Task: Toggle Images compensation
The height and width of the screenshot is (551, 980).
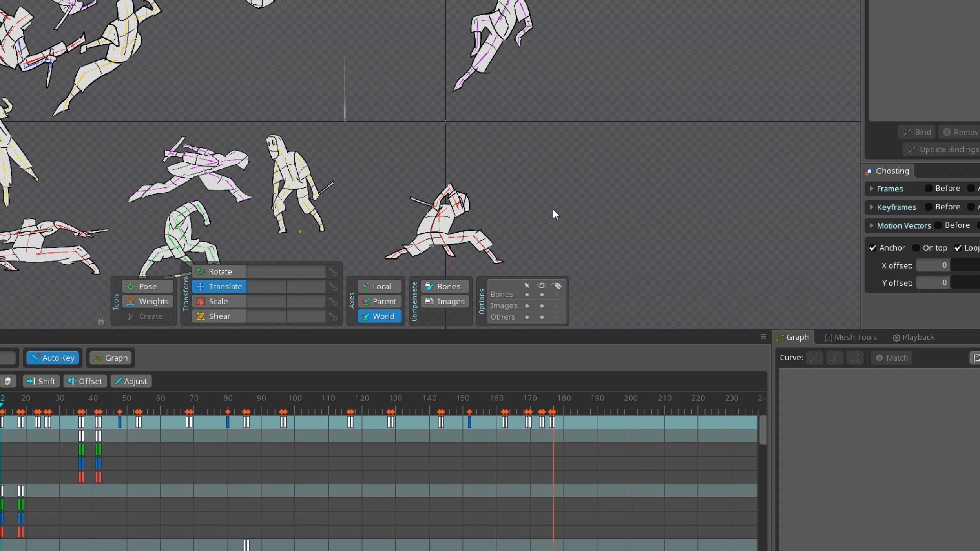Action: (444, 301)
